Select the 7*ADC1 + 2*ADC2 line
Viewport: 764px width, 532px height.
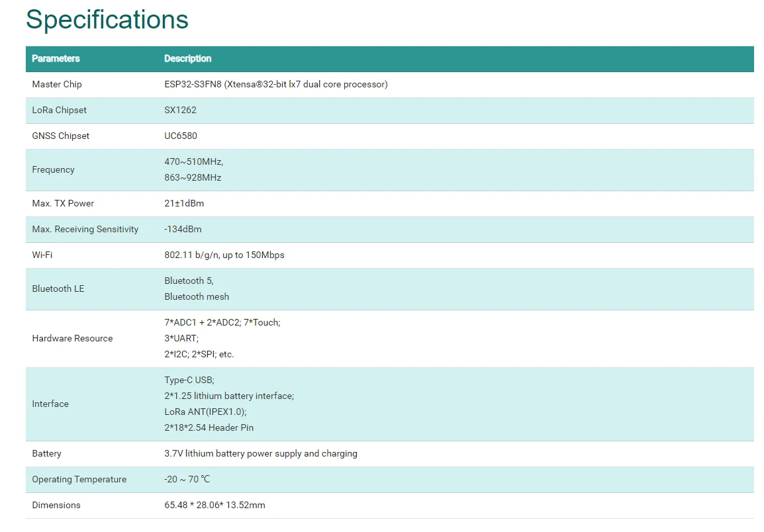coord(222,322)
